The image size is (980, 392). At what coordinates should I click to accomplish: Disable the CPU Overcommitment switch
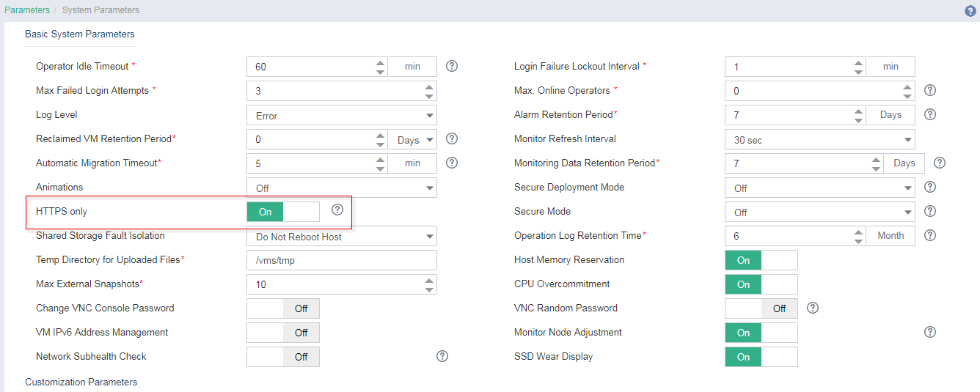(761, 284)
